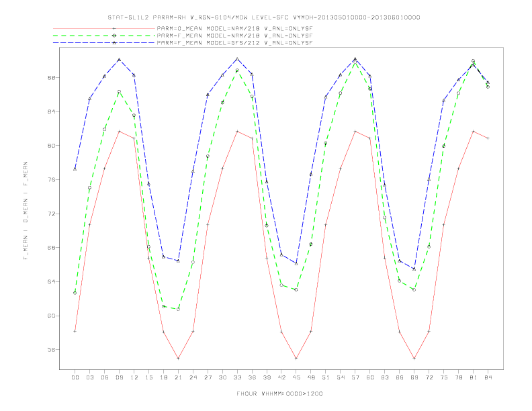Click the x-axis label FHOUR VHHMM:0000>1200
Viewport: 532px width, 411px height.
coord(279,394)
